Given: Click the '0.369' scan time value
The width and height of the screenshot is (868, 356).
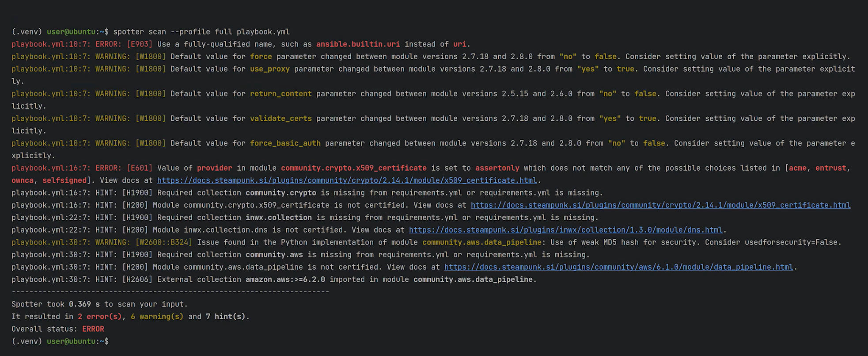Looking at the screenshot, I should click(x=80, y=304).
